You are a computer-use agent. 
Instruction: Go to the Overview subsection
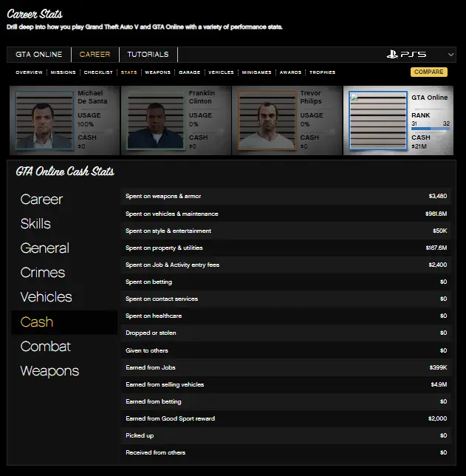(x=29, y=72)
